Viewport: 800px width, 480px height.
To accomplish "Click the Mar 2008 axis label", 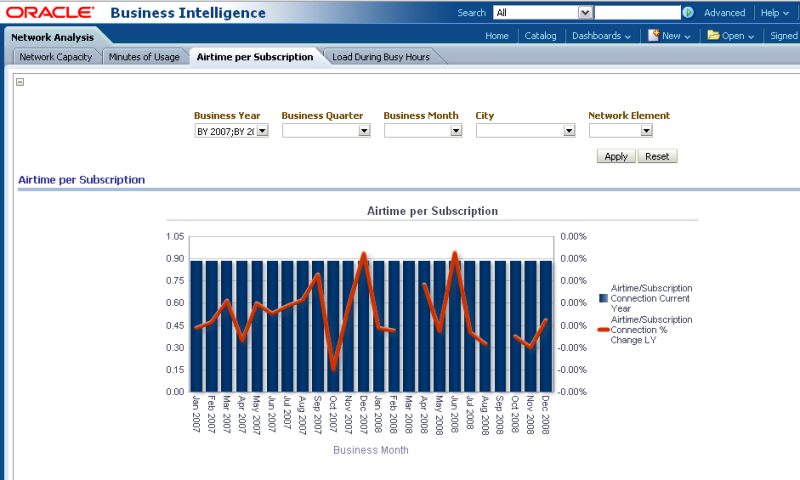I will pyautogui.click(x=409, y=415).
